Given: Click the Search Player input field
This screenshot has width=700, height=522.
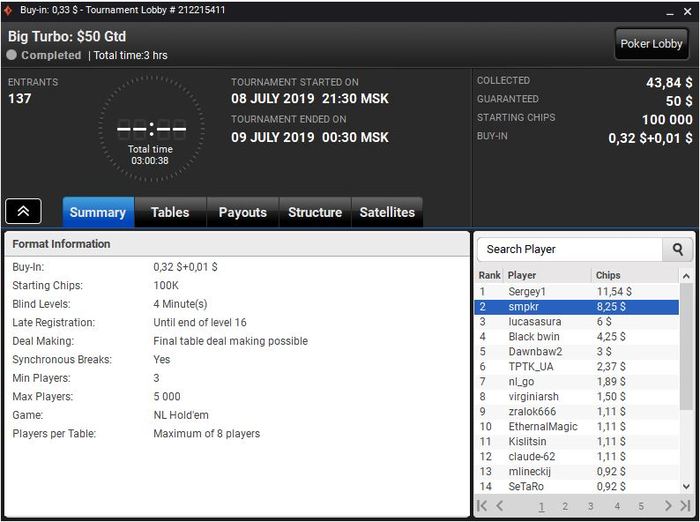Looking at the screenshot, I should pos(570,249).
